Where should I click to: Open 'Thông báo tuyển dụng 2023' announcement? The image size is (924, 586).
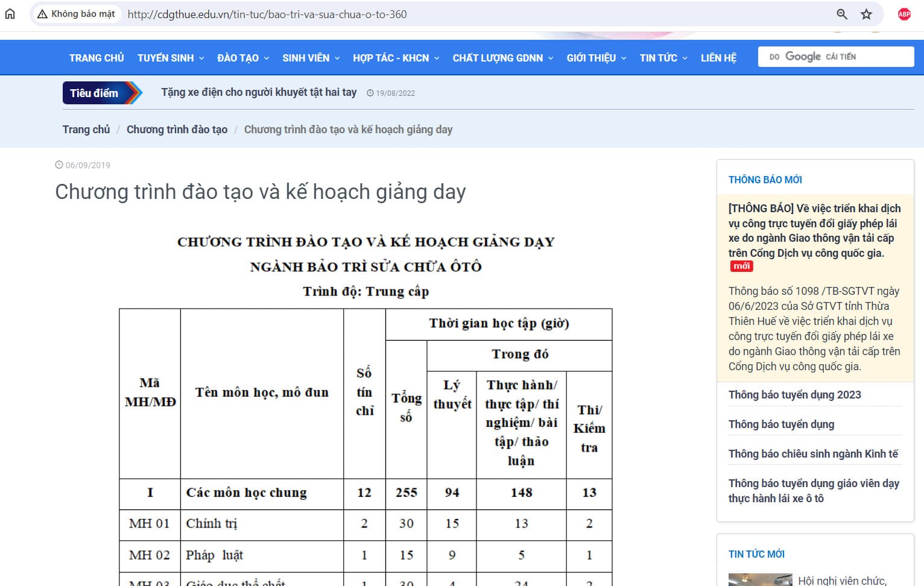pyautogui.click(x=794, y=395)
